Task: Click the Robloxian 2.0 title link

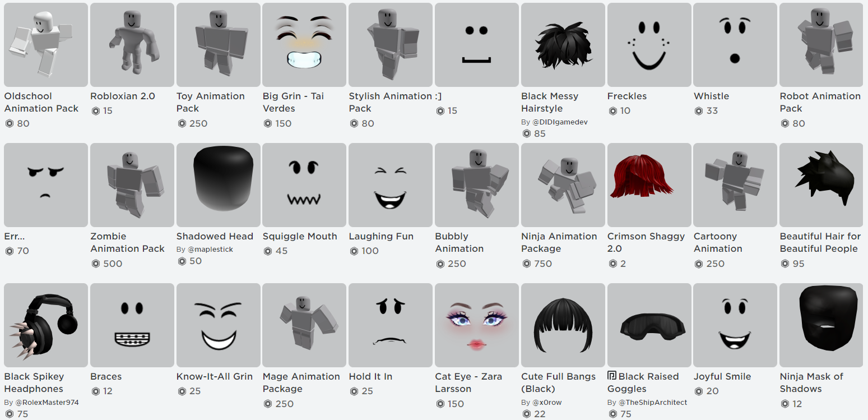Action: [123, 96]
